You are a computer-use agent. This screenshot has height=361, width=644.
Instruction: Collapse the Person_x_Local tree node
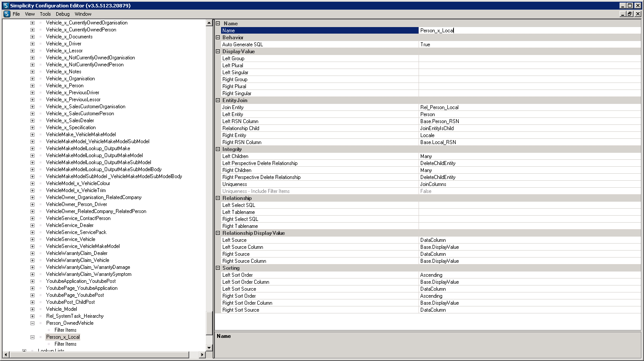click(32, 337)
